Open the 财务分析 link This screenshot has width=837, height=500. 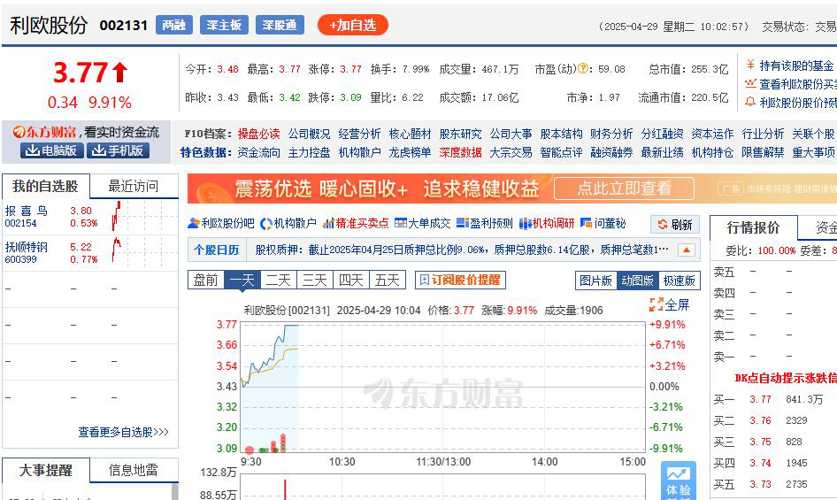[x=611, y=134]
